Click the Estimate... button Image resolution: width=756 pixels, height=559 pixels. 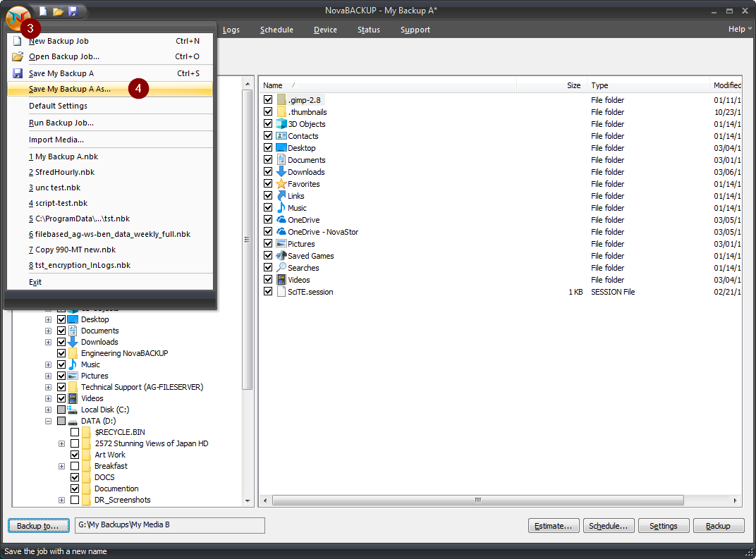[x=553, y=526]
